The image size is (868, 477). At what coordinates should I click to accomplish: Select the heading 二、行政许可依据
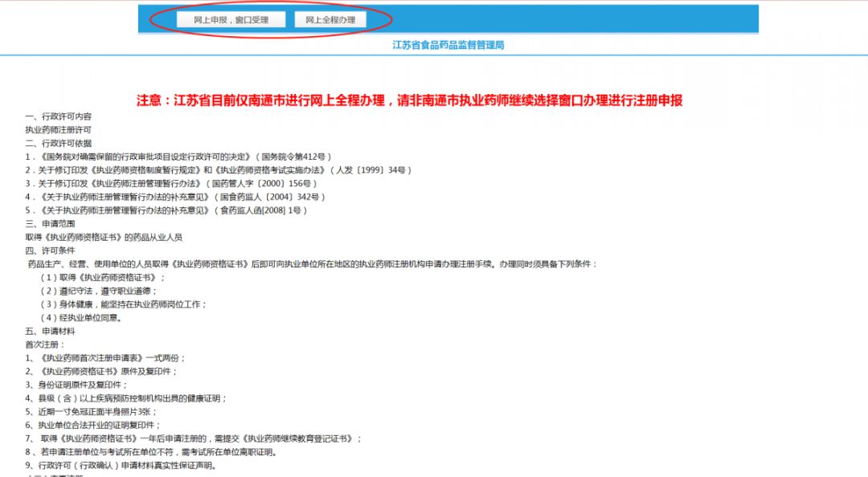pos(59,143)
